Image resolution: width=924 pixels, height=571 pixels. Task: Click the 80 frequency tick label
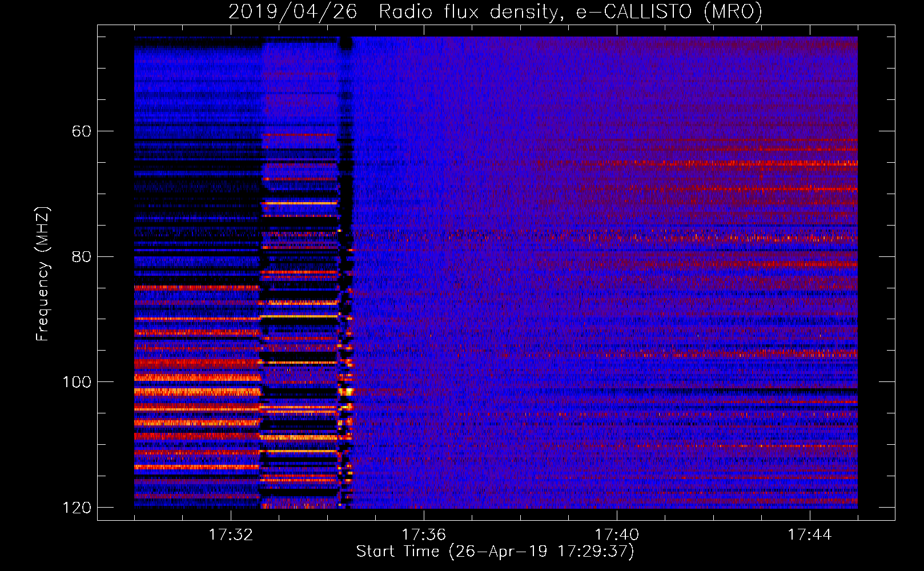81,256
